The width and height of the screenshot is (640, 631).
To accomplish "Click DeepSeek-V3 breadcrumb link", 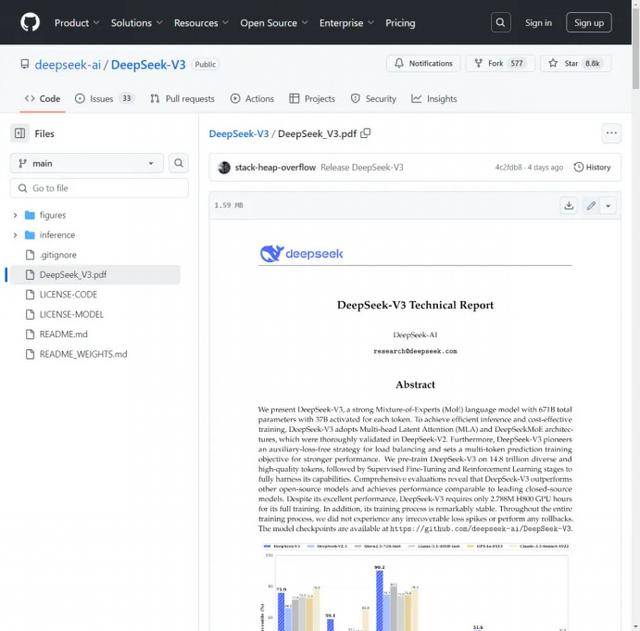I will [239, 133].
